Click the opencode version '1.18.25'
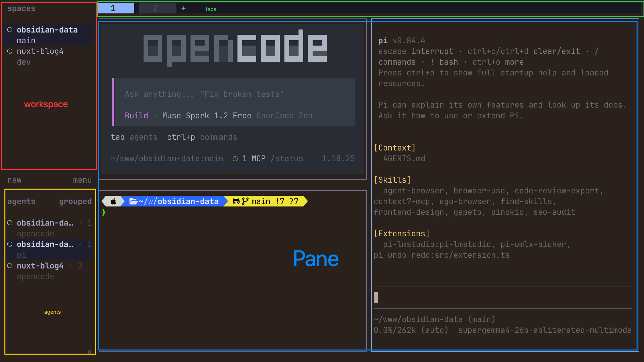644x362 pixels. pyautogui.click(x=338, y=159)
